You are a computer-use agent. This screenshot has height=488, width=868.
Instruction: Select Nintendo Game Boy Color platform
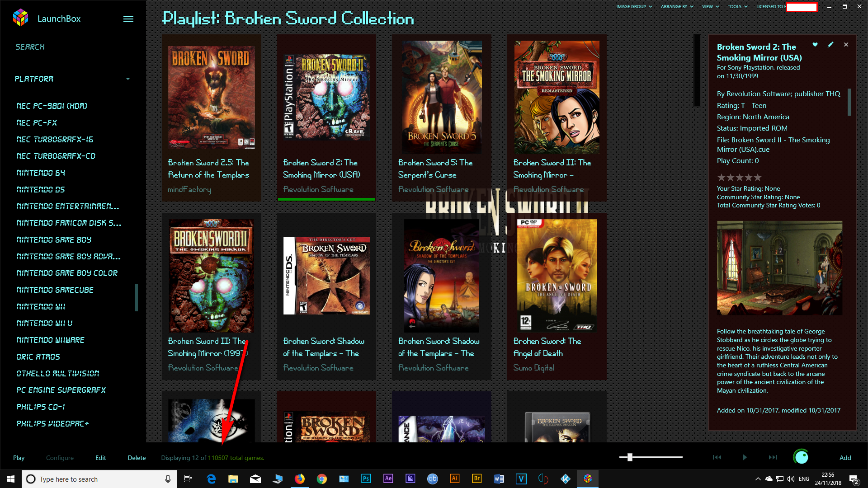tap(67, 273)
